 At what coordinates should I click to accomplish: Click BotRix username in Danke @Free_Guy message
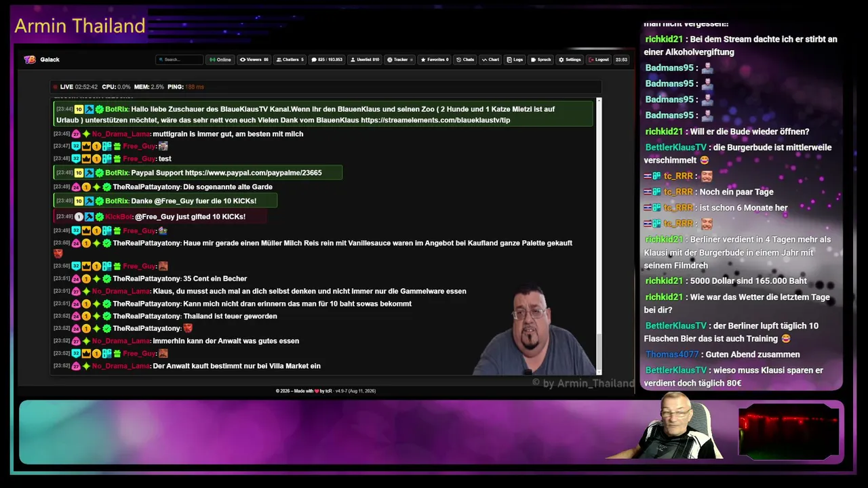[x=117, y=201]
